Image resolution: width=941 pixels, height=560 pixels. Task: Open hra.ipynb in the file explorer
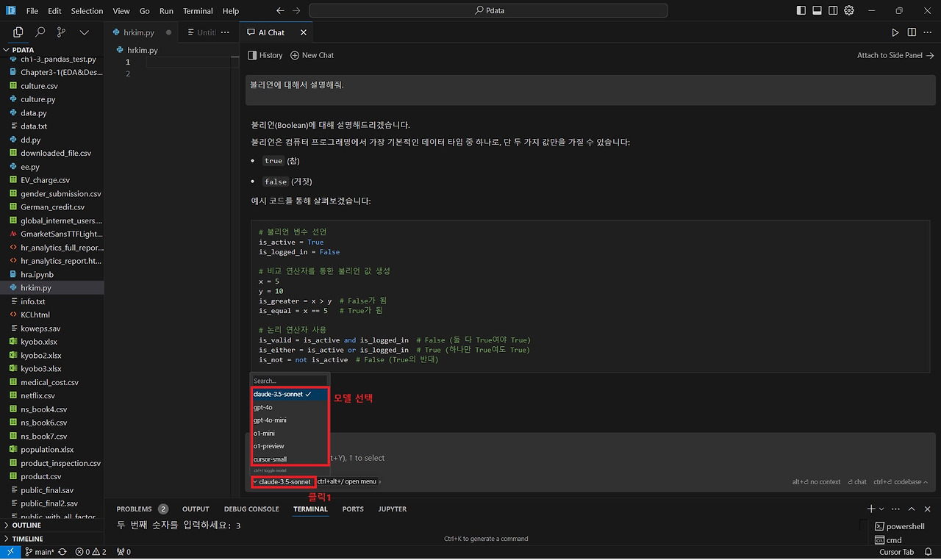[x=51, y=274]
